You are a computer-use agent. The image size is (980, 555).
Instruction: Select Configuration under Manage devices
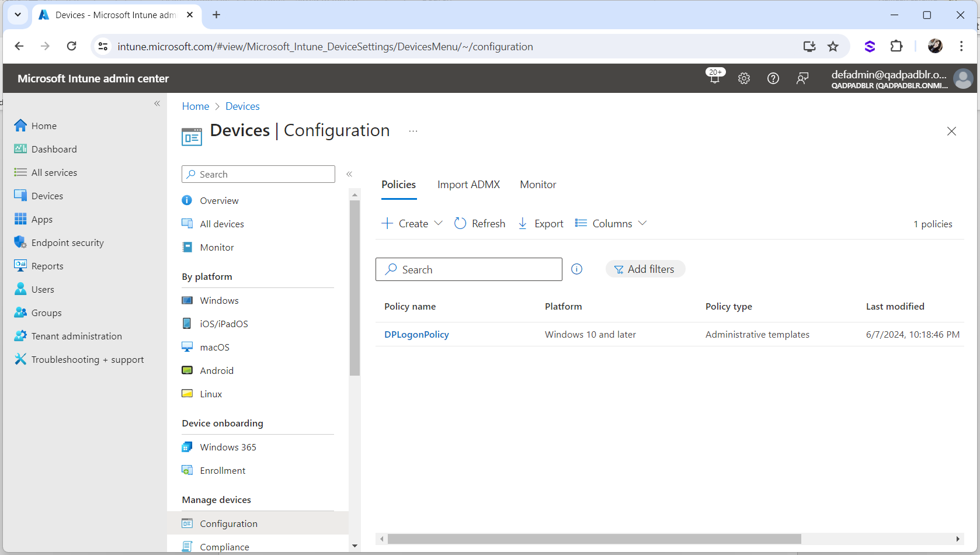(258, 523)
